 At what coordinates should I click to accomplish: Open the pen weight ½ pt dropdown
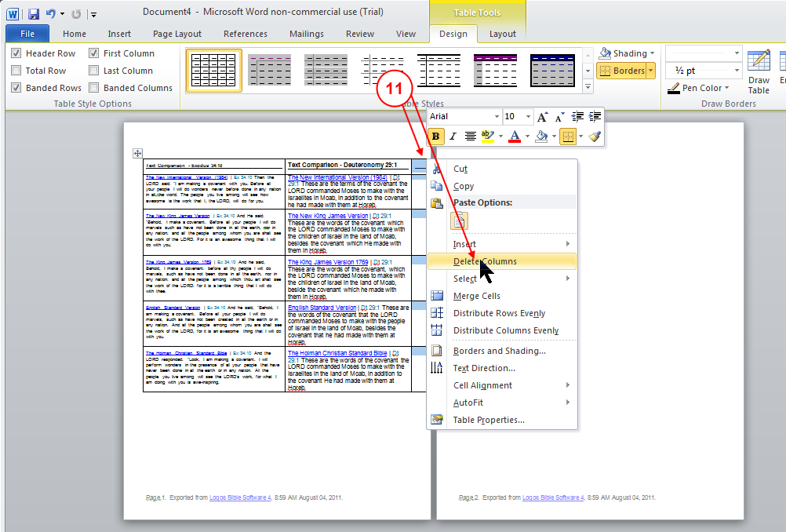point(737,71)
